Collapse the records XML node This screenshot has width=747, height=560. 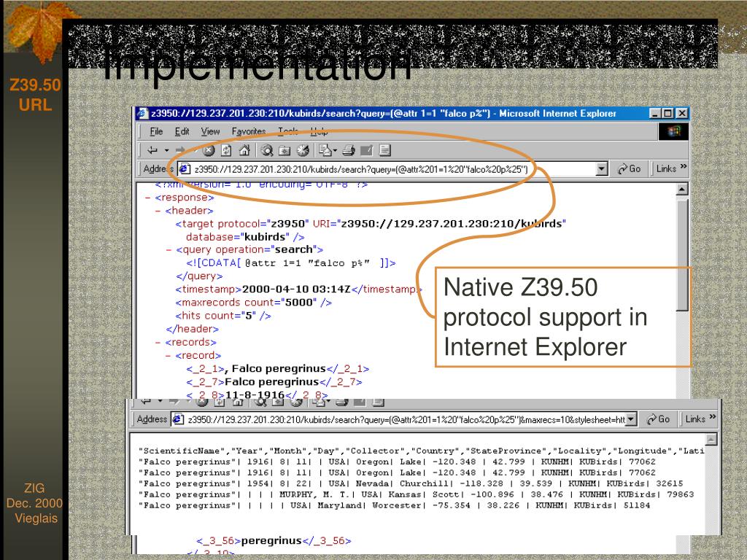point(158,342)
